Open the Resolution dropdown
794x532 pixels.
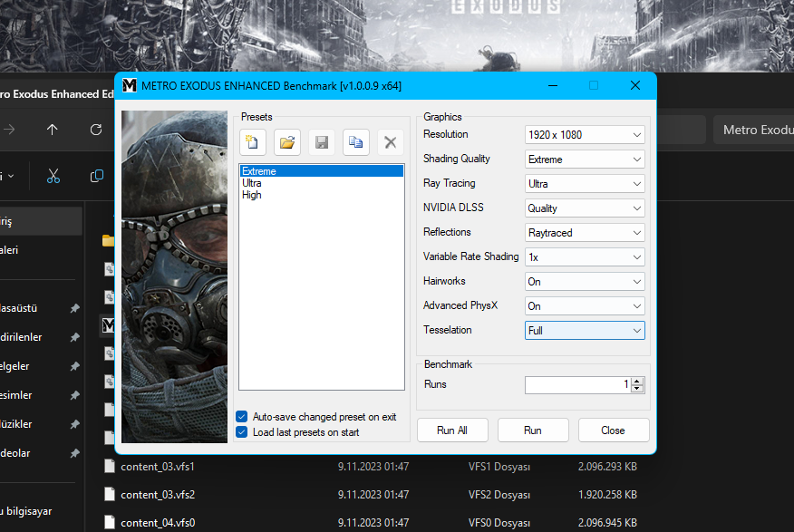585,135
